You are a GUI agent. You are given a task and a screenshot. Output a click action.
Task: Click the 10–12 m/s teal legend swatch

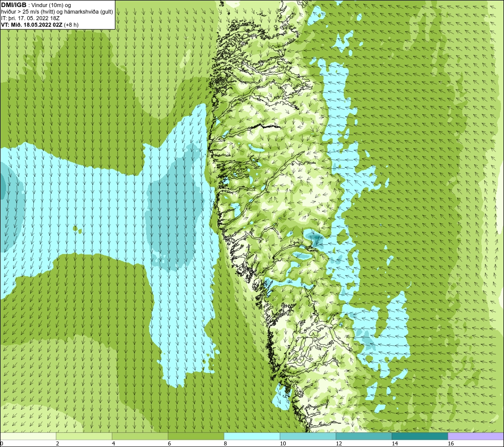point(308,436)
